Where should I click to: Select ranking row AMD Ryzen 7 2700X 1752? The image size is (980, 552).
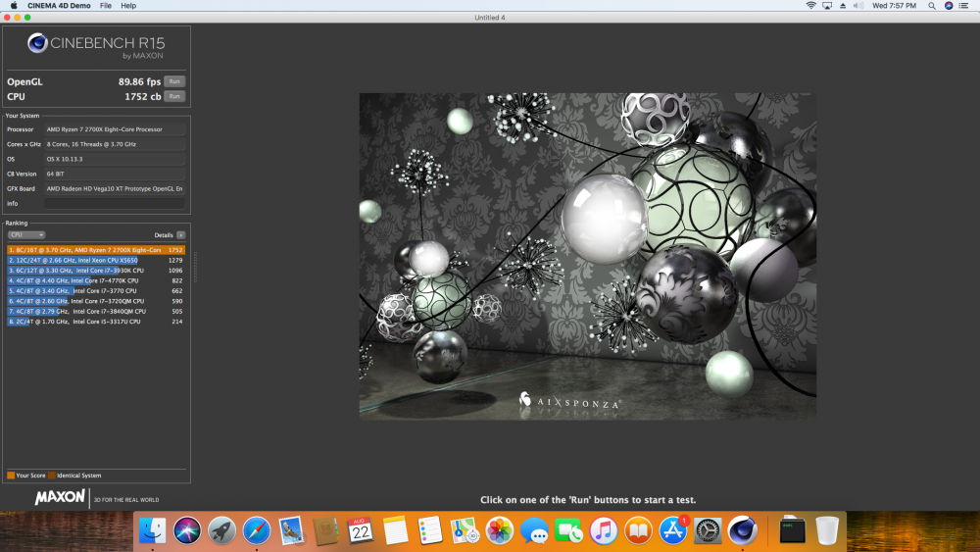pos(96,250)
